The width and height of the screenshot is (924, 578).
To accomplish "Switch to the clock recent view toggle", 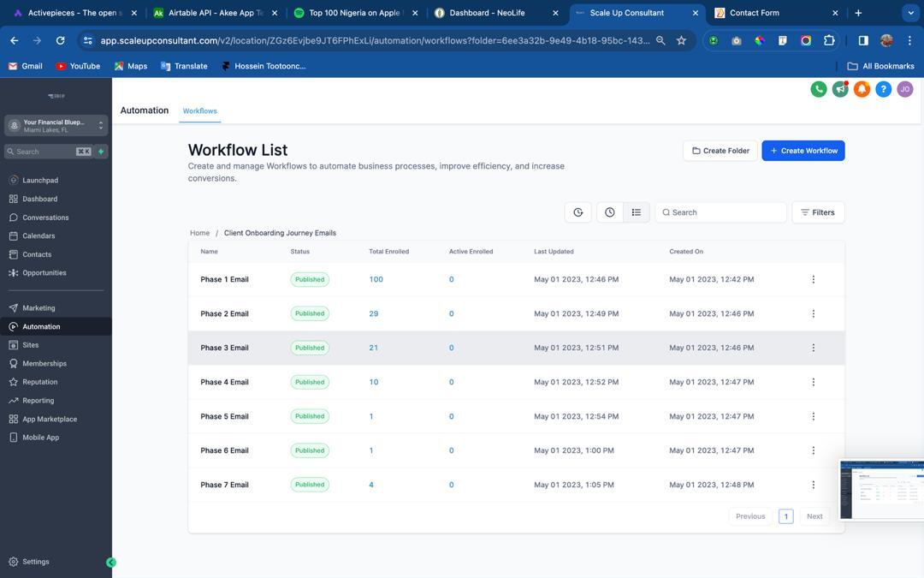I will coord(609,212).
